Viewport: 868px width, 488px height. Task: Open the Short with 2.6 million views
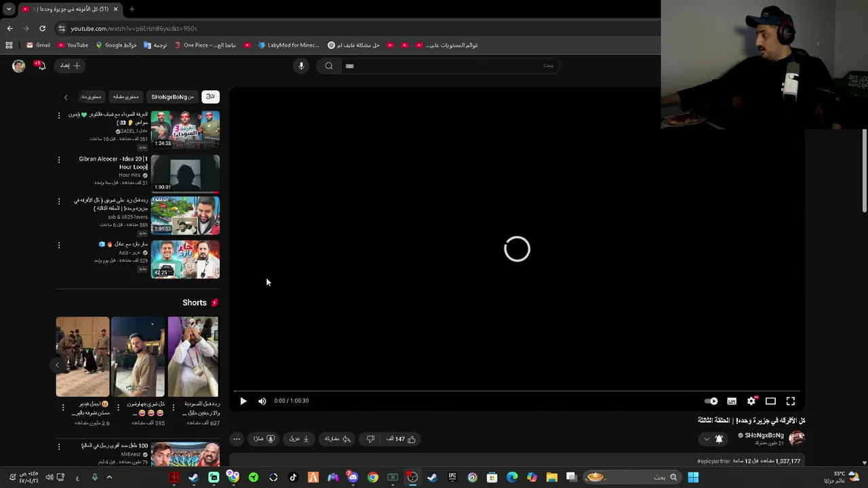point(83,357)
